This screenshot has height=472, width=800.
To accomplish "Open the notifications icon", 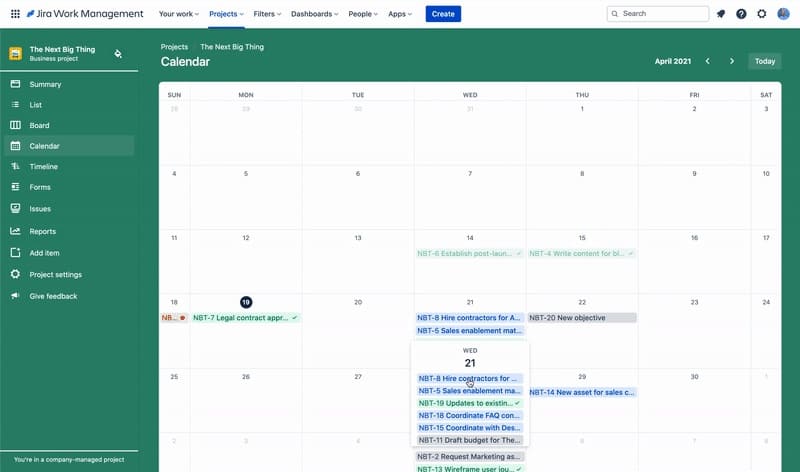I will (x=721, y=14).
